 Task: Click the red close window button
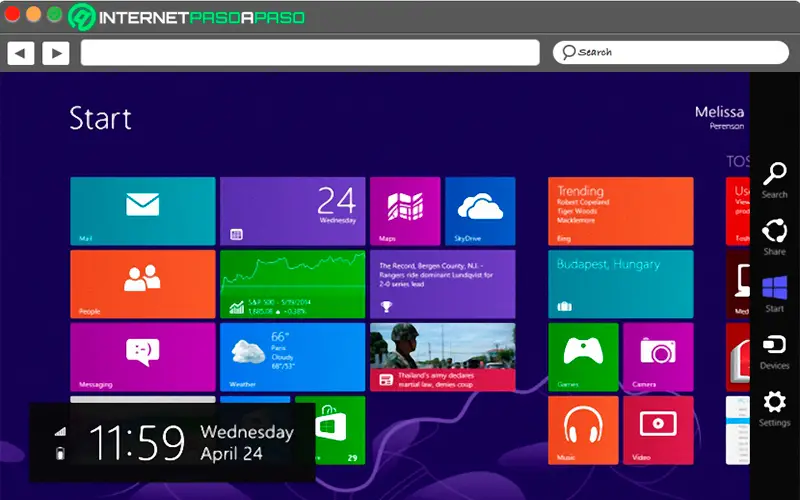pyautogui.click(x=12, y=14)
